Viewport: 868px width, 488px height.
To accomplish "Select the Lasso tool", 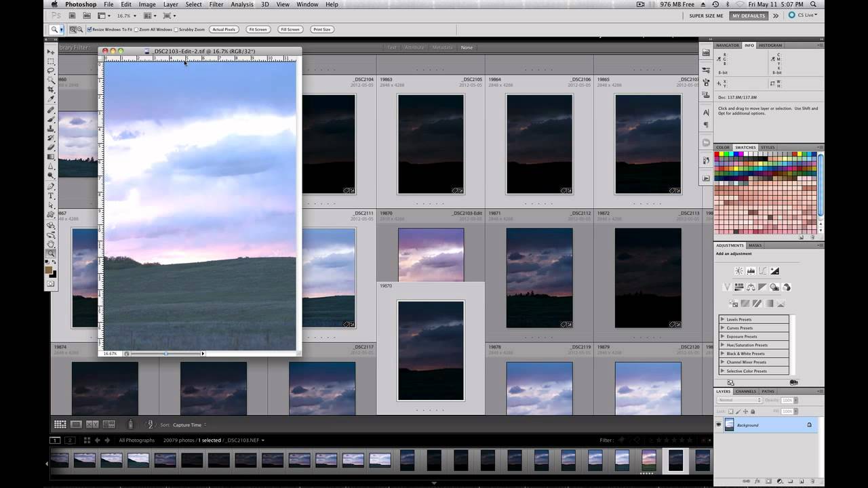I will [51, 70].
